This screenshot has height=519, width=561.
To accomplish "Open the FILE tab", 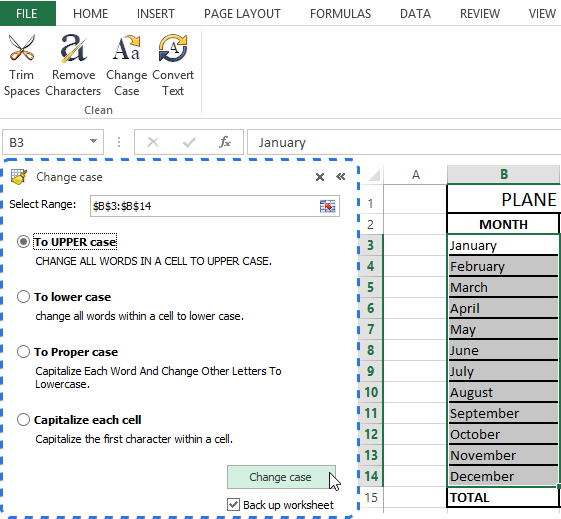I will pyautogui.click(x=27, y=13).
